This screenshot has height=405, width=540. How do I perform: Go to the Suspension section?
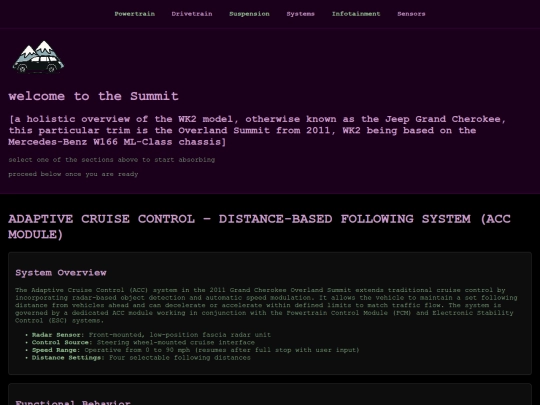click(249, 14)
